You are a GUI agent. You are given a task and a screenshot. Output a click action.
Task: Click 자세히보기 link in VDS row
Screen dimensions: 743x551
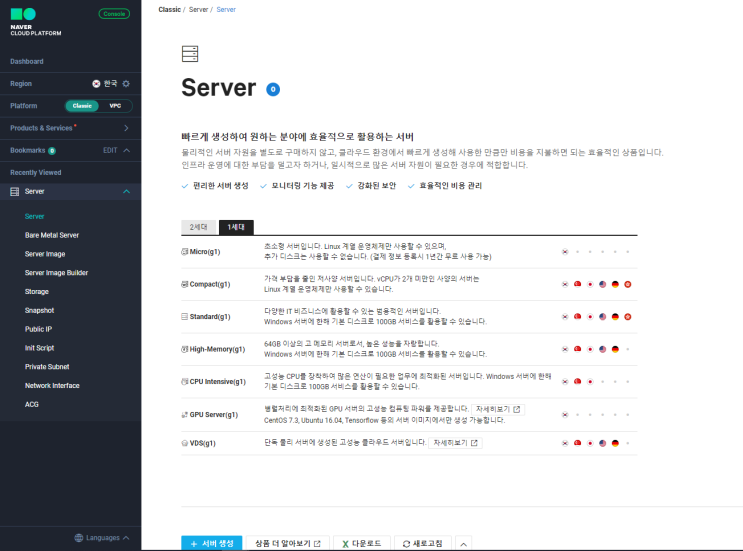pos(455,443)
